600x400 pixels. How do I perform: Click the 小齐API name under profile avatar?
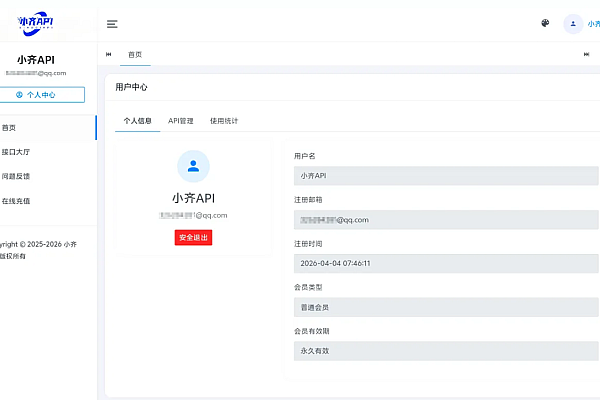tap(193, 198)
